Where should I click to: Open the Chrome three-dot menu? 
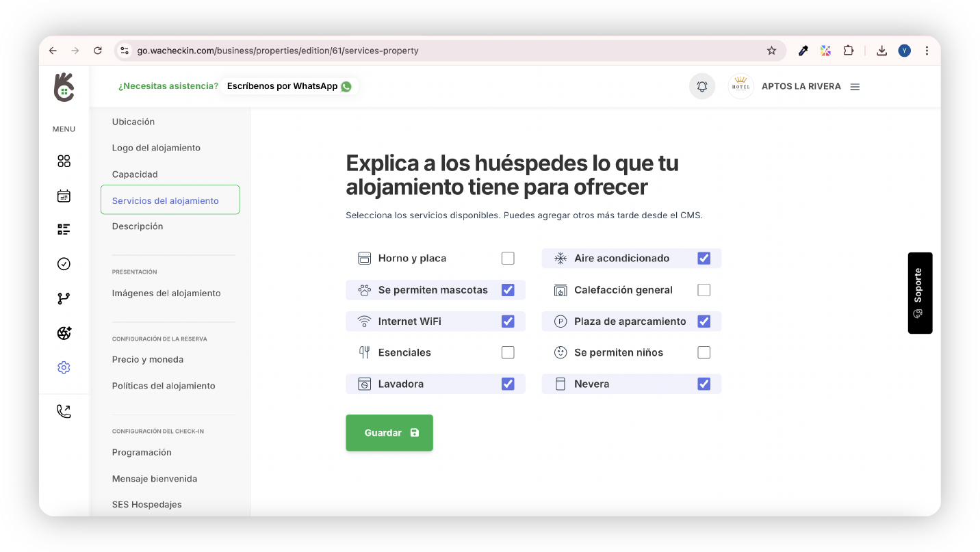pyautogui.click(x=927, y=51)
